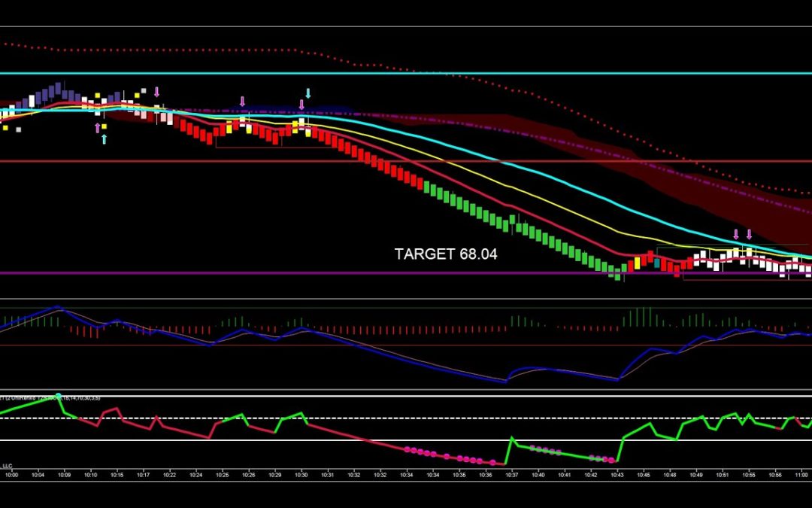This screenshot has height=508, width=812.
Task: Click the cyan up arrow signal below the candles
Action: (104, 139)
